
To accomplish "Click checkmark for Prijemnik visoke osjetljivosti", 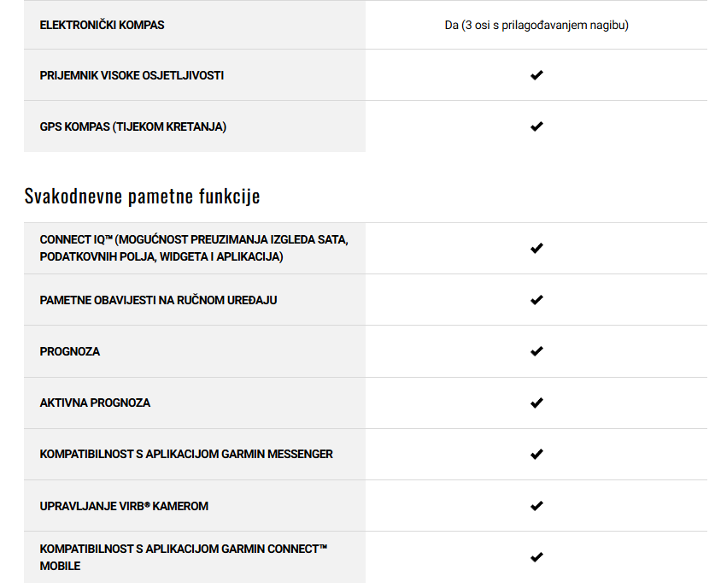I will [536, 75].
